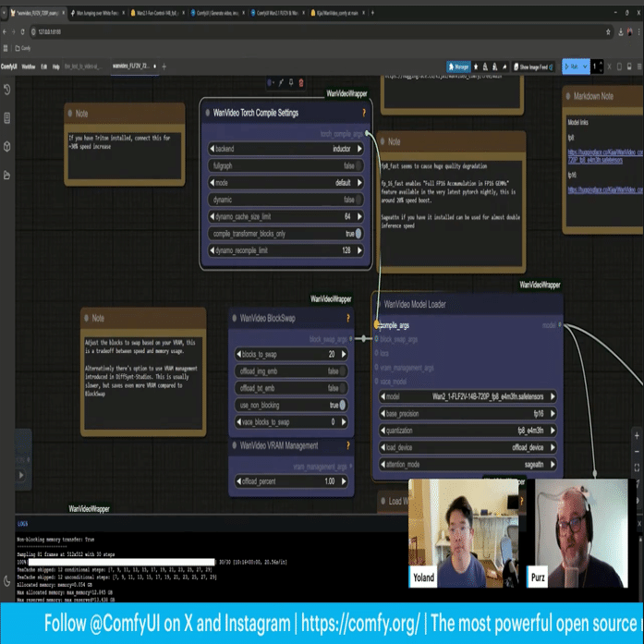Open the quantization dropdown showing fp8_e4m3fn

coord(468,431)
